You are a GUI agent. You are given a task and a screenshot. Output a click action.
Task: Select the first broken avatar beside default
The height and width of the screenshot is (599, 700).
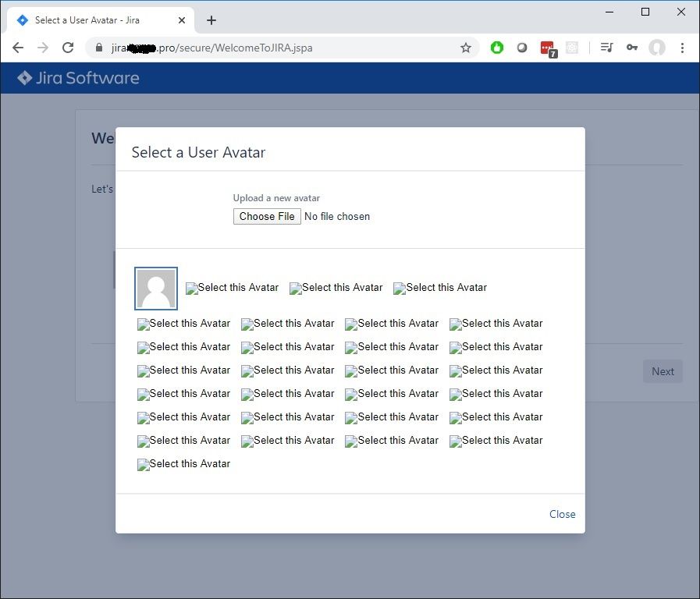point(232,288)
